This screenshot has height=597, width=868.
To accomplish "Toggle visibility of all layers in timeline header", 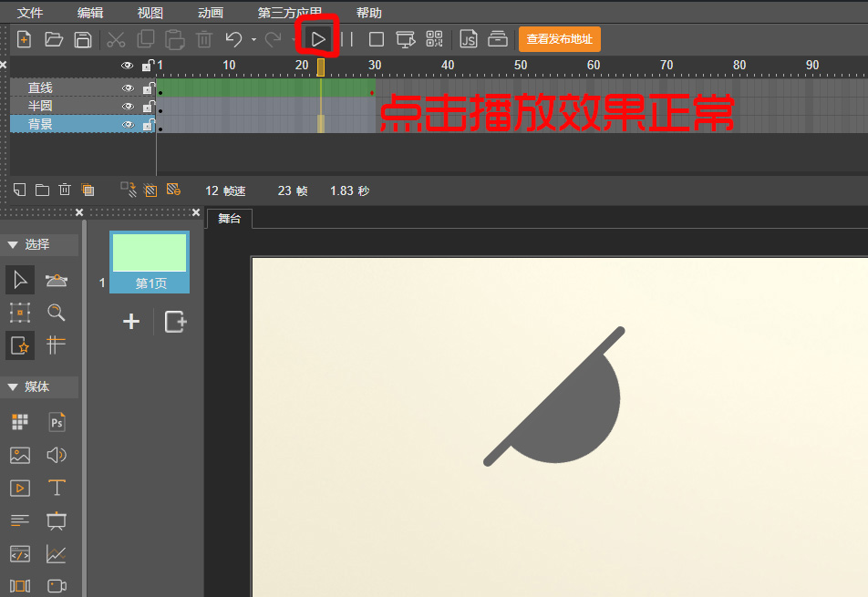I will 128,66.
